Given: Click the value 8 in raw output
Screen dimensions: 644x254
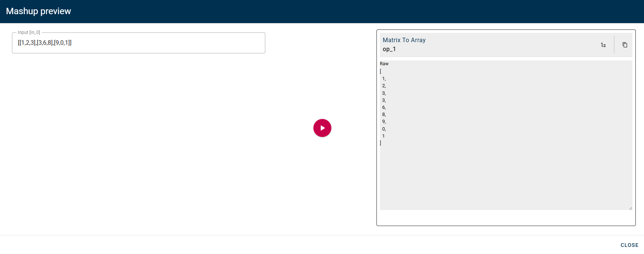Looking at the screenshot, I should pos(384,115).
